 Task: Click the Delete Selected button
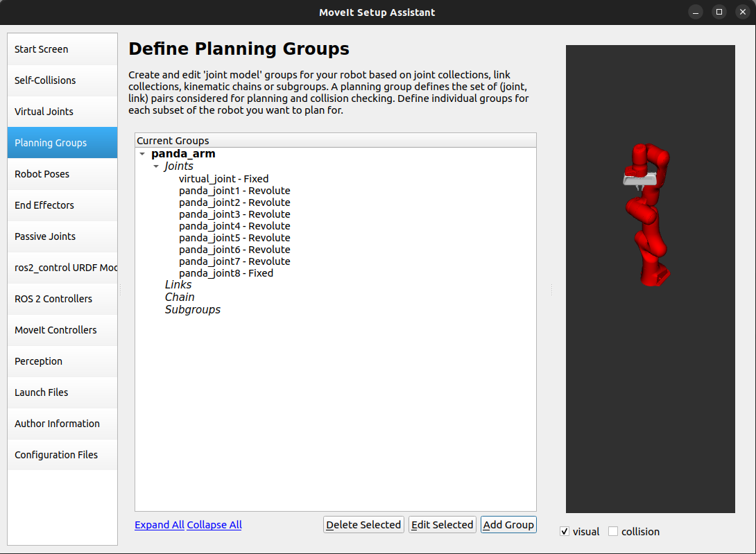[x=363, y=525]
